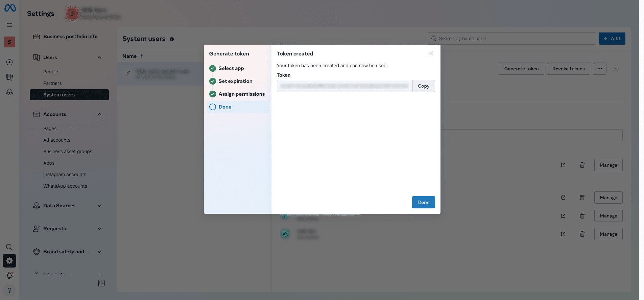Click the Data Sources section label

[x=59, y=206]
